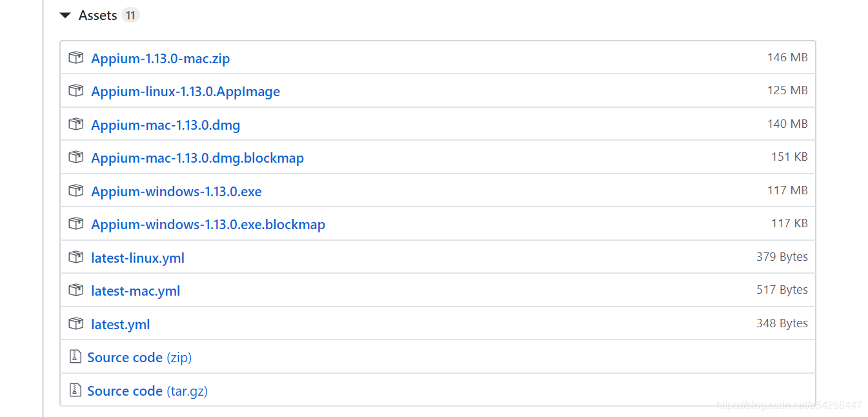This screenshot has height=417, width=868.
Task: Click the 146 MB size text
Action: 787,57
